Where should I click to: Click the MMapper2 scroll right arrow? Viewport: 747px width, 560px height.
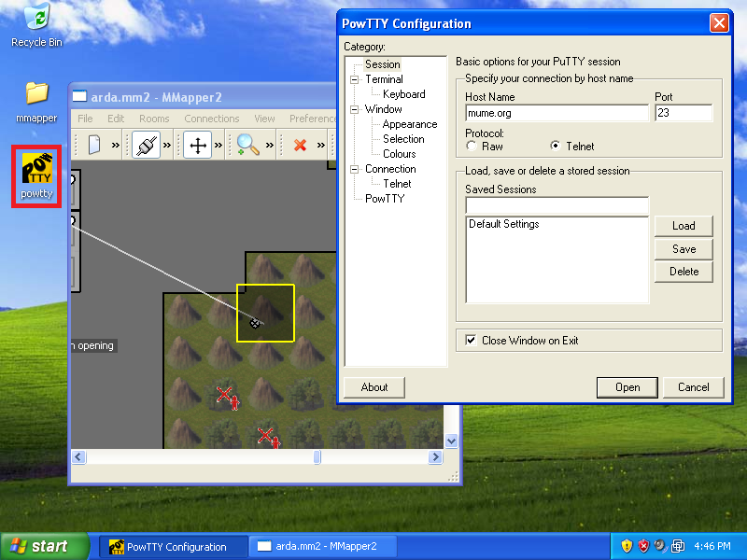435,456
